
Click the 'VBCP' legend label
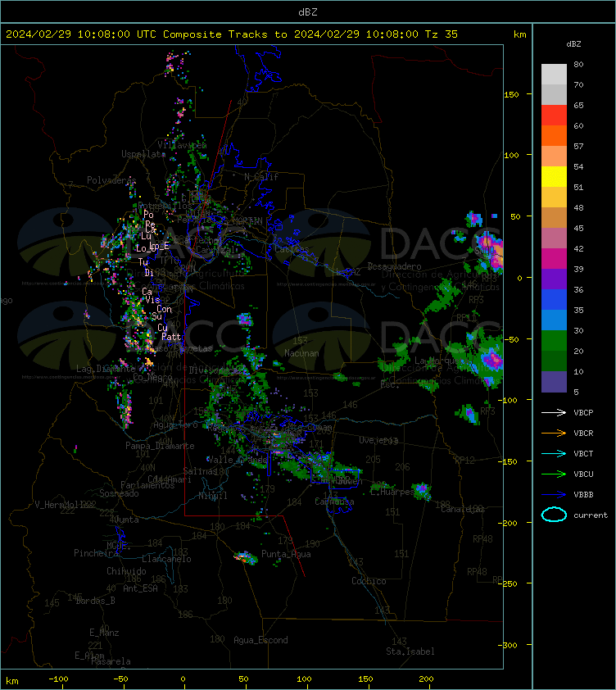point(583,412)
